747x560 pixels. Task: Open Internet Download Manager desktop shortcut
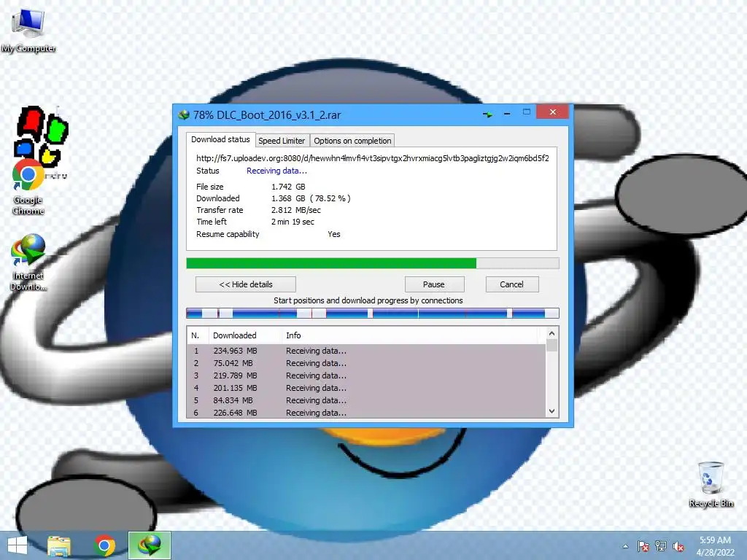point(28,262)
